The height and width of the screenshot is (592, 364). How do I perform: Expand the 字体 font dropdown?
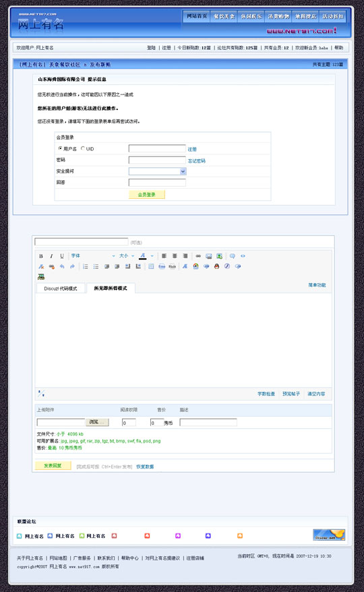tap(93, 256)
